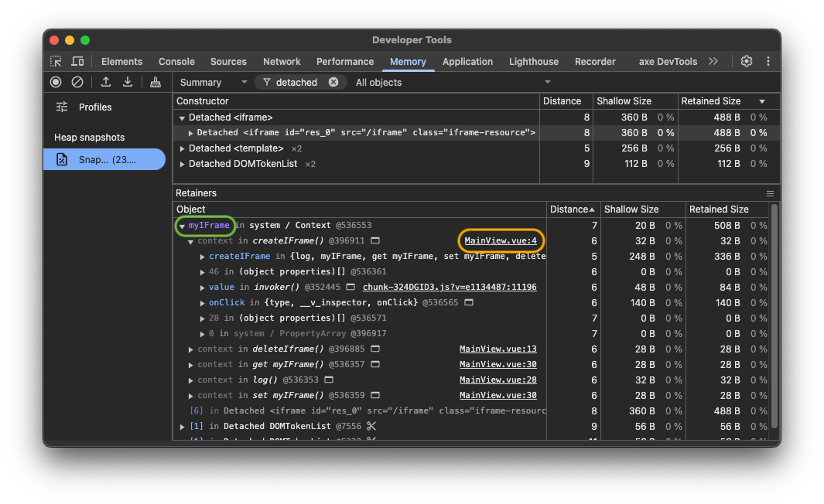Click the window icon beside deleteIframe()
Image resolution: width=824 pixels, height=504 pixels.
pyautogui.click(x=375, y=349)
